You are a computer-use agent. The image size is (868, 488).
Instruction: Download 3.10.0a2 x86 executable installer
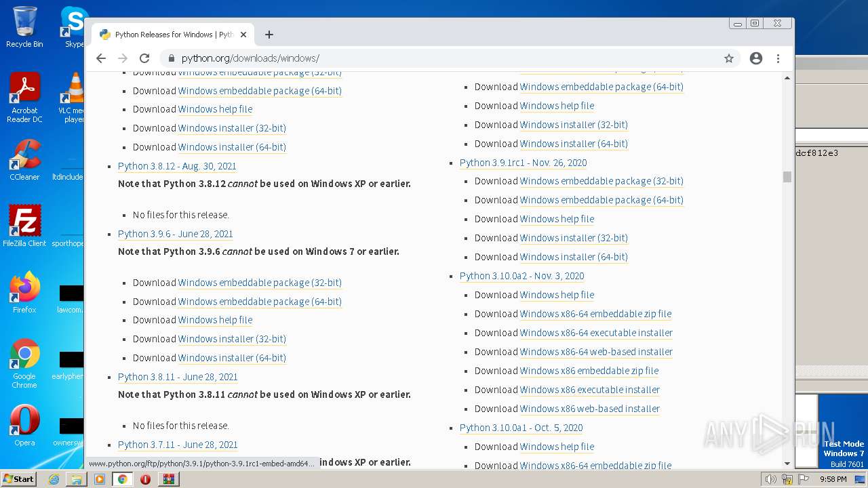click(x=590, y=390)
